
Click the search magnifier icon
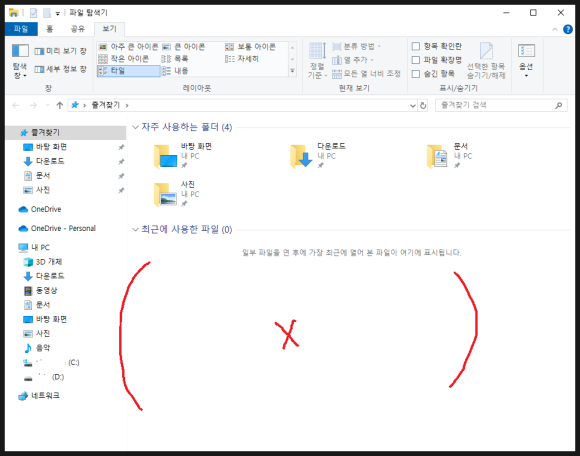(x=559, y=105)
